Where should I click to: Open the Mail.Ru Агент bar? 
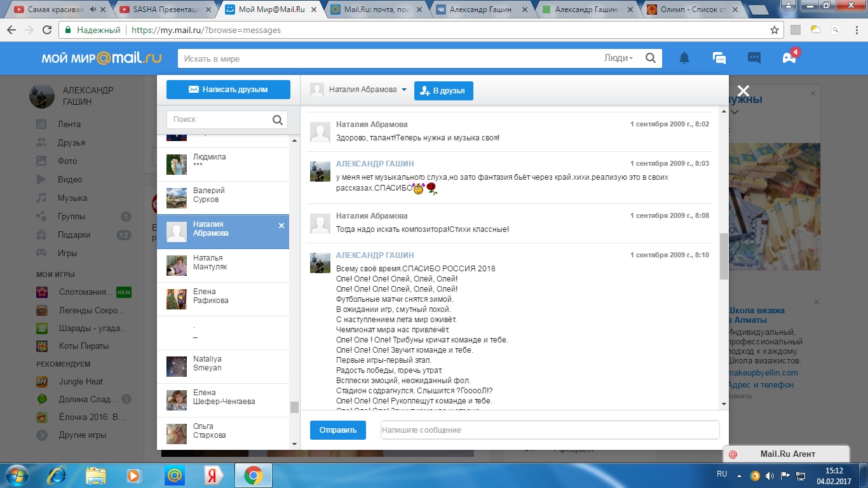(x=786, y=454)
